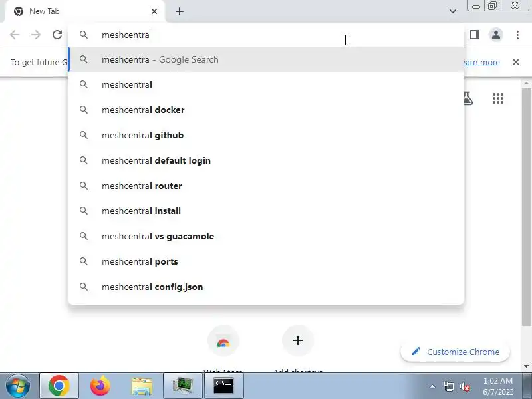Select the New Tab tab
532x399 pixels.
click(x=85, y=11)
